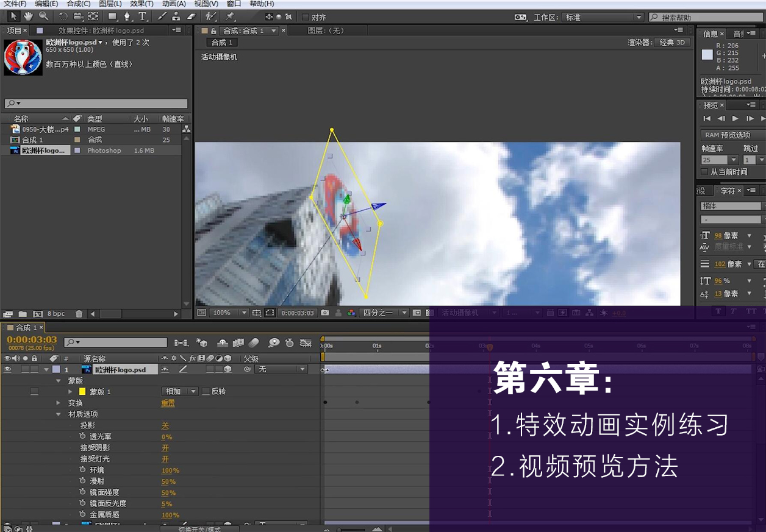Open the 相加 mask mode dropdown
Viewport: 766px width, 532px height.
pos(180,391)
